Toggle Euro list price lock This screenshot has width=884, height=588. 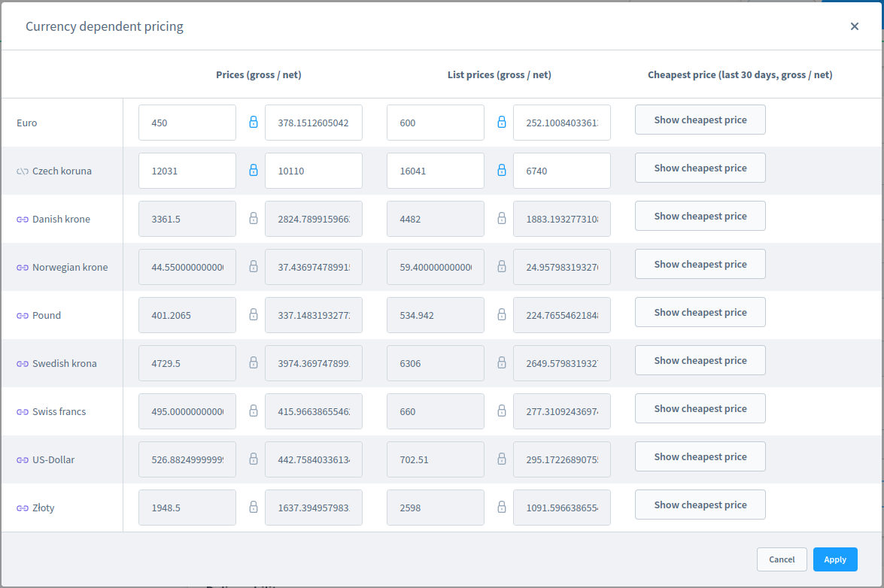pyautogui.click(x=502, y=122)
